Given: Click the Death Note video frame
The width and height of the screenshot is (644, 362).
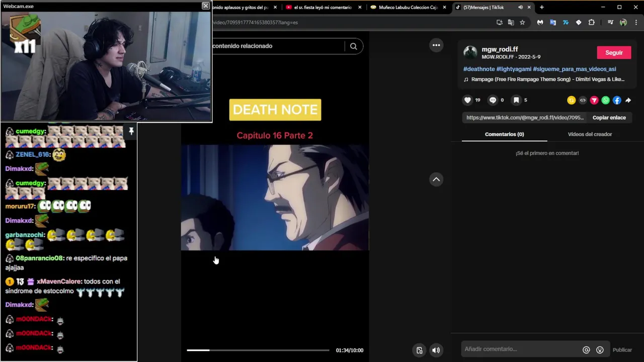Looking at the screenshot, I should (275, 198).
